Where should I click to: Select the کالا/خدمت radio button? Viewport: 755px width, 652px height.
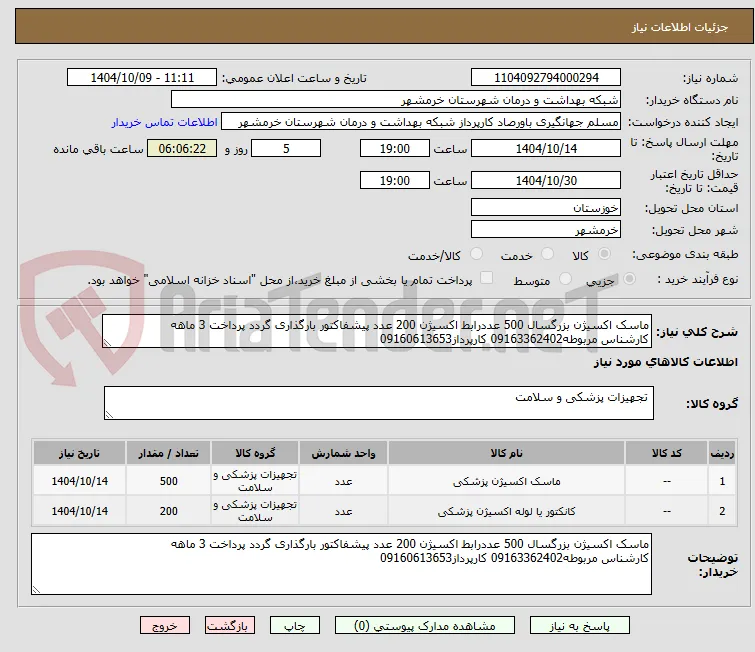click(x=476, y=254)
